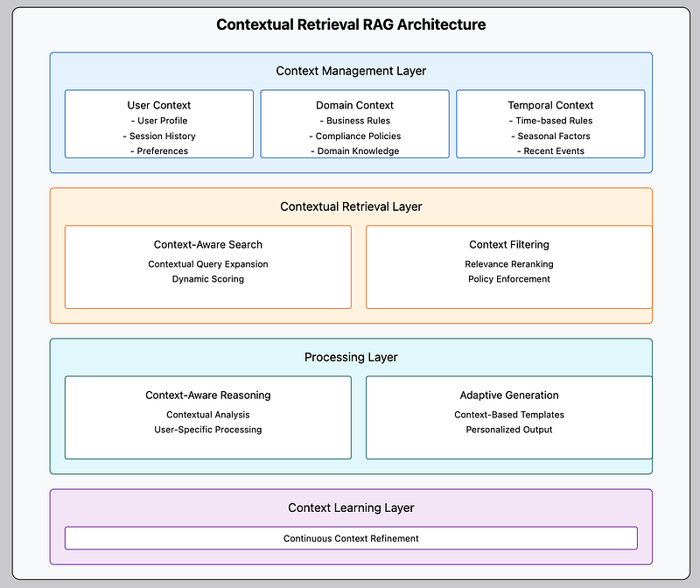Image resolution: width=700 pixels, height=588 pixels.
Task: Select the '- Time-based Rules' line
Action: (x=550, y=121)
